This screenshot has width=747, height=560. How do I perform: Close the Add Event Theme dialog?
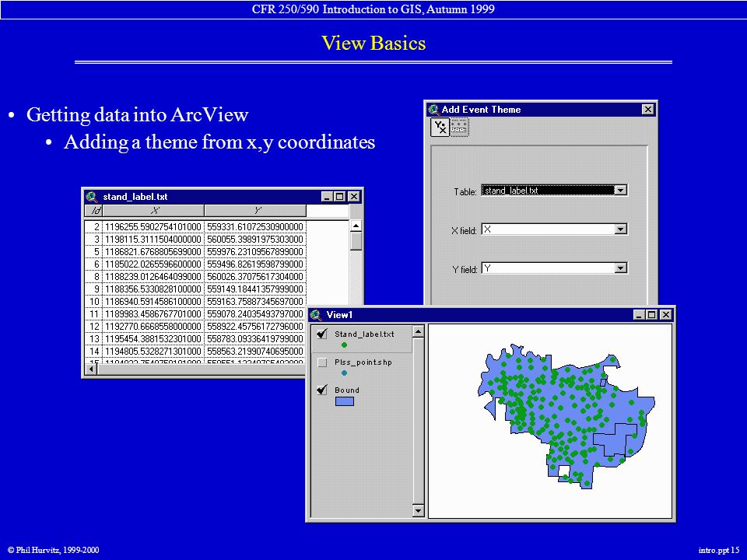click(648, 110)
